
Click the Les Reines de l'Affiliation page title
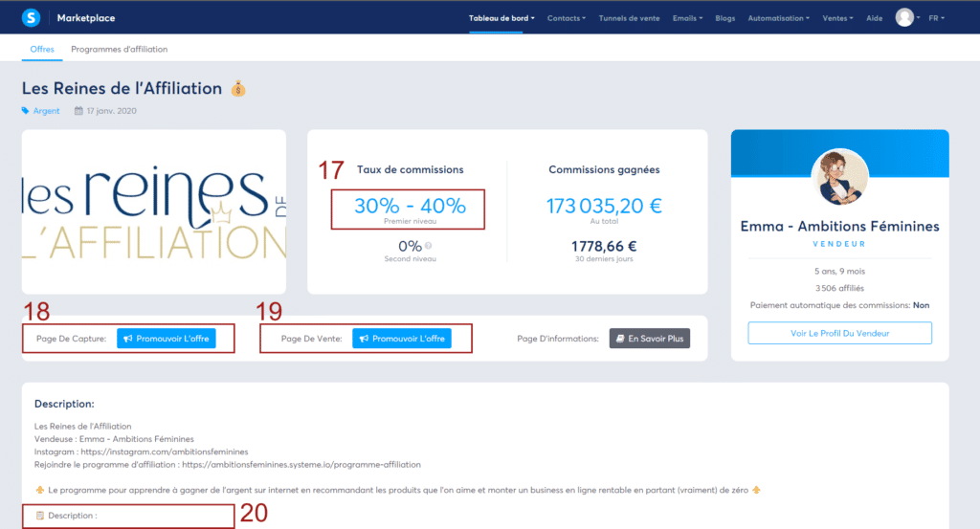coord(122,88)
